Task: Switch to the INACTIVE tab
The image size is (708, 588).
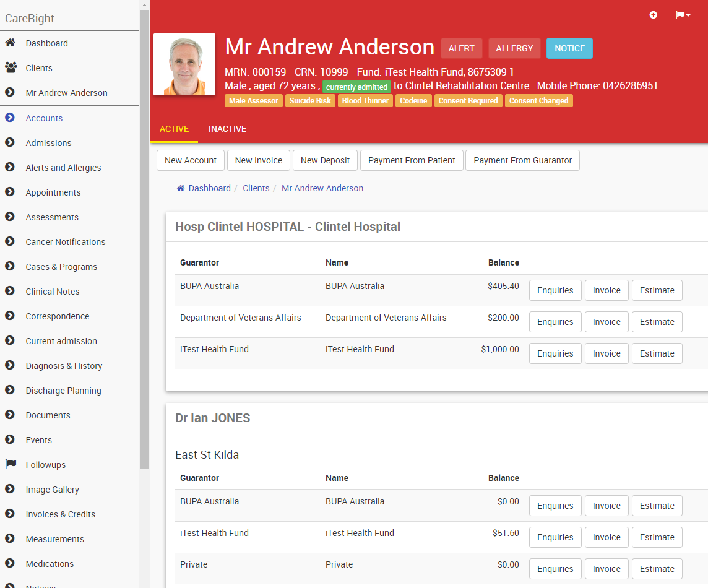Action: (x=227, y=129)
